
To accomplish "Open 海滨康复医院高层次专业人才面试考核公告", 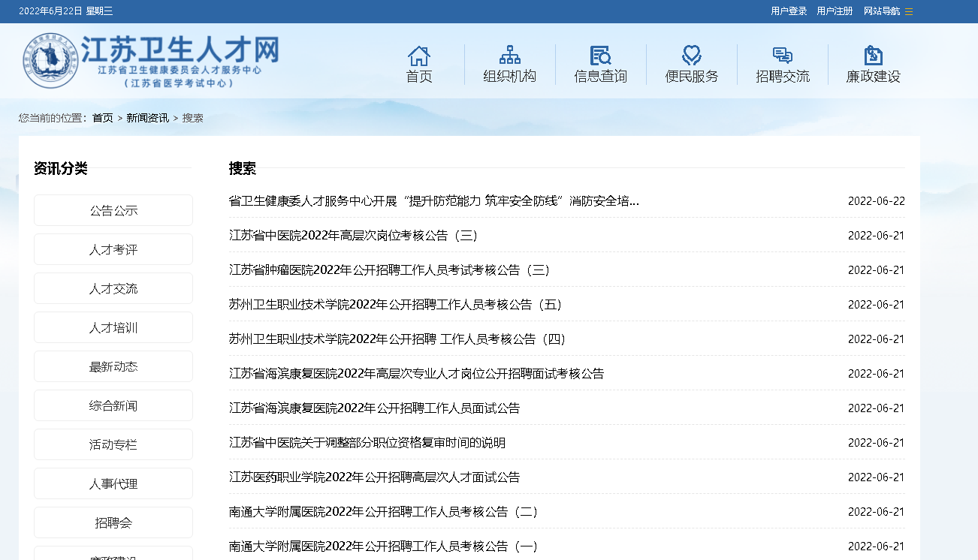I will click(x=416, y=374).
